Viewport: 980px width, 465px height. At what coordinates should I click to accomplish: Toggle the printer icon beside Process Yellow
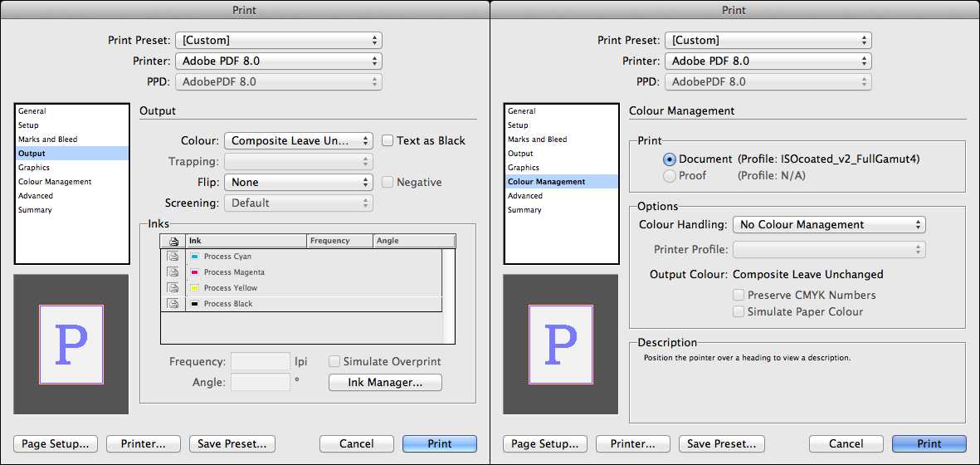[x=173, y=288]
